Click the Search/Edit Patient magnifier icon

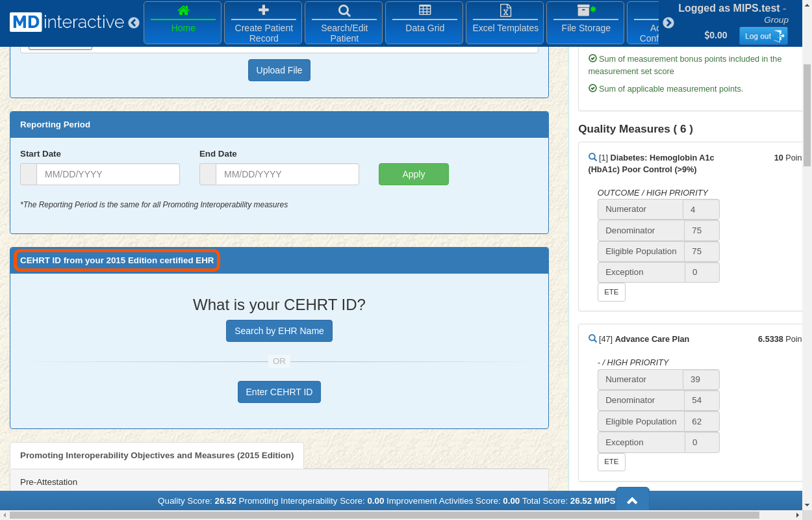344,10
